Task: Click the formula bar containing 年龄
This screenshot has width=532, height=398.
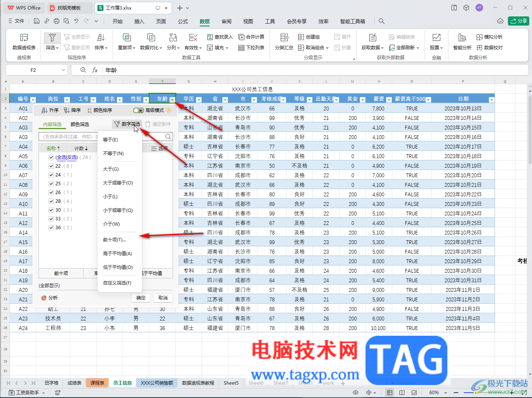Action: point(315,70)
